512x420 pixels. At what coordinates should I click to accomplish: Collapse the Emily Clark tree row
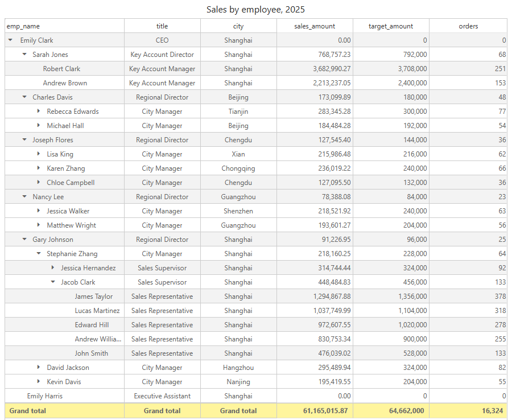click(10, 40)
